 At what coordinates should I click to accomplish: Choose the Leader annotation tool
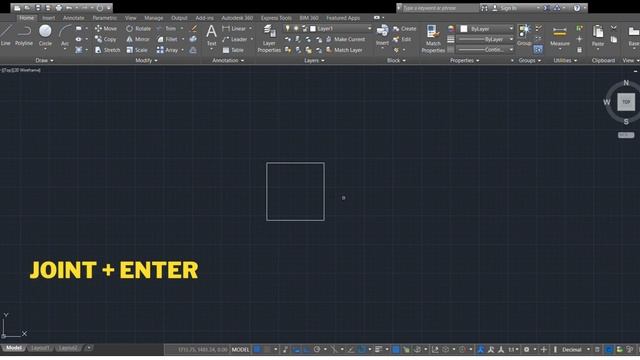tap(235, 39)
